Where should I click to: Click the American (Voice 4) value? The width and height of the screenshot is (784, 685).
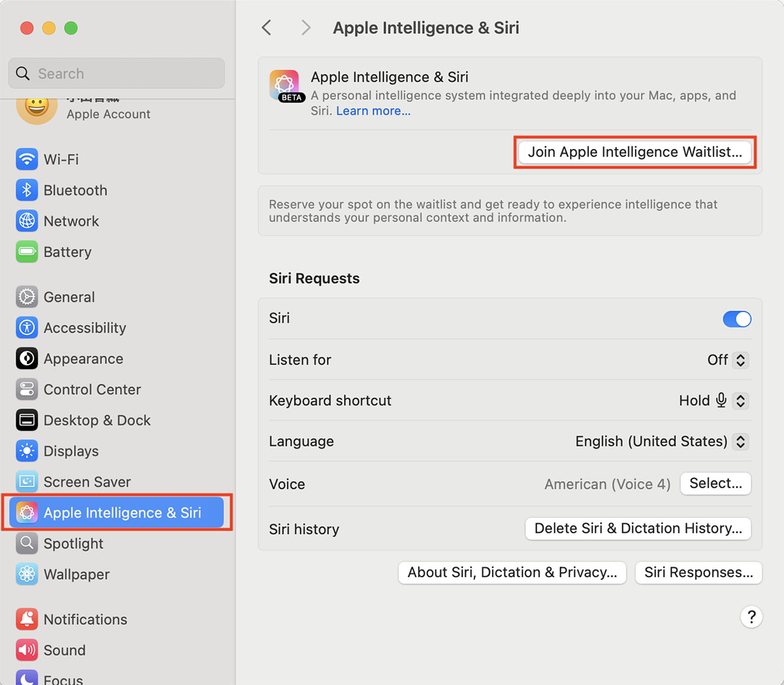(608, 484)
